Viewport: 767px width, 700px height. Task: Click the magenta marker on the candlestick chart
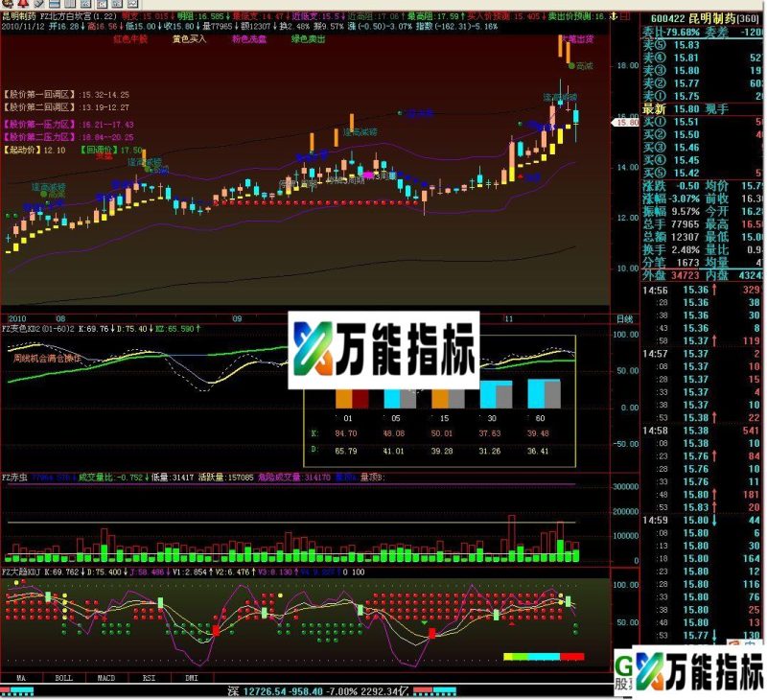point(368,175)
